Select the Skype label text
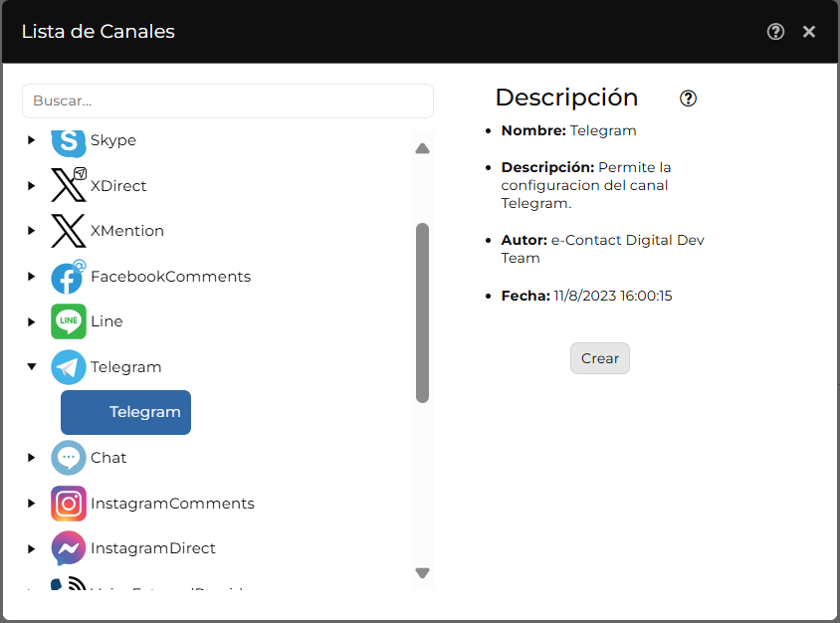Image resolution: width=840 pixels, height=623 pixels. [x=113, y=140]
